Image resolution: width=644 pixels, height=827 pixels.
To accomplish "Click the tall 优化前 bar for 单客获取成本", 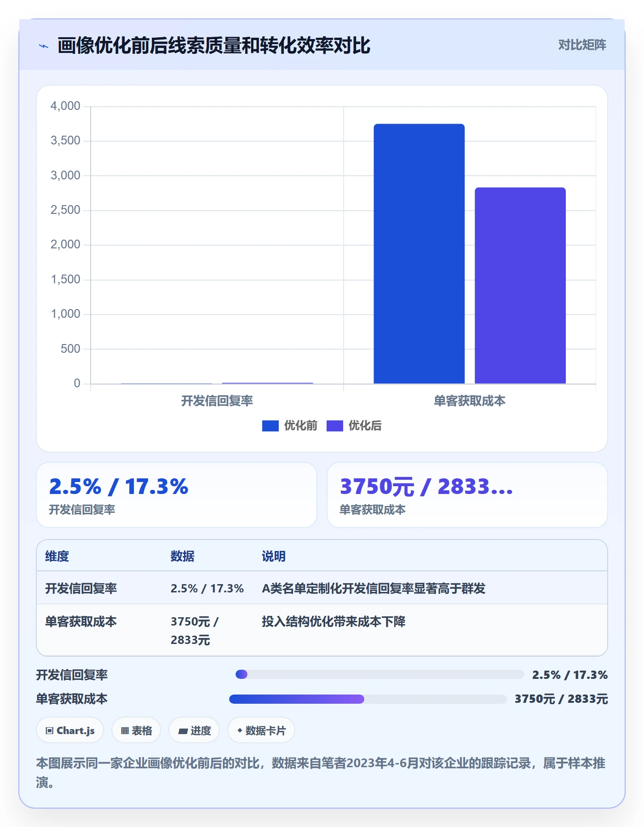I will 419,253.
